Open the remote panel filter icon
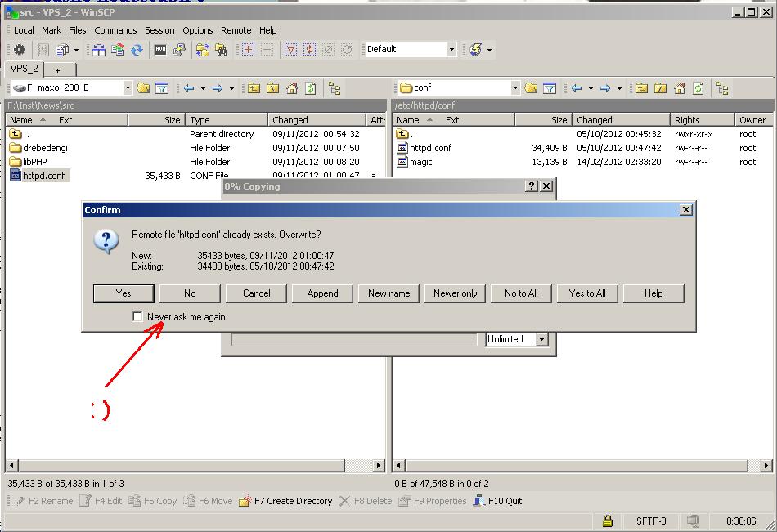The image size is (777, 532). (550, 88)
